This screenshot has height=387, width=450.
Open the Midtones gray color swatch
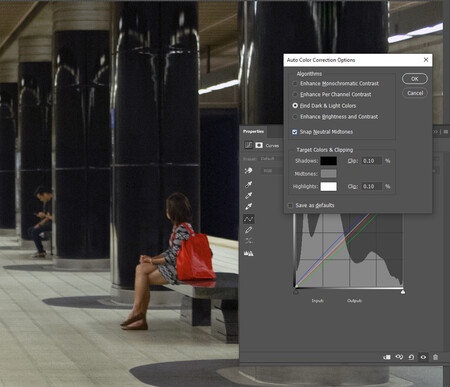328,174
